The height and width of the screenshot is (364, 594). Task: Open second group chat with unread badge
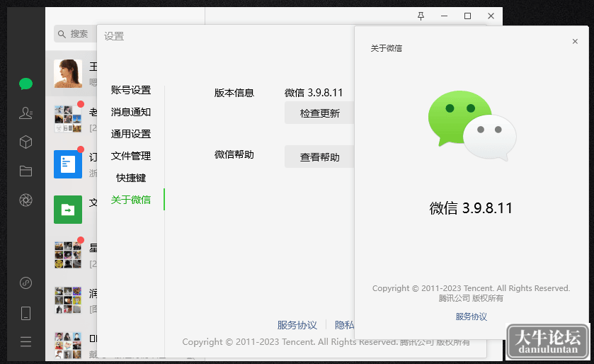click(68, 254)
